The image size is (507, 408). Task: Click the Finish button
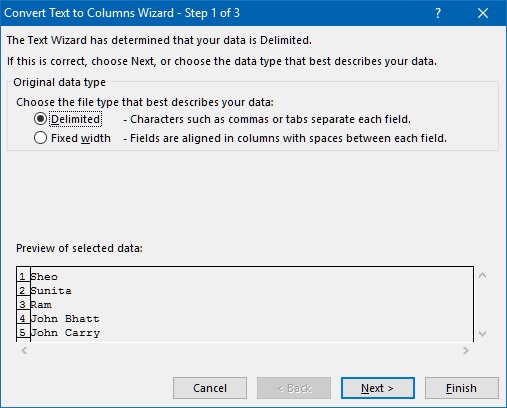(x=462, y=388)
